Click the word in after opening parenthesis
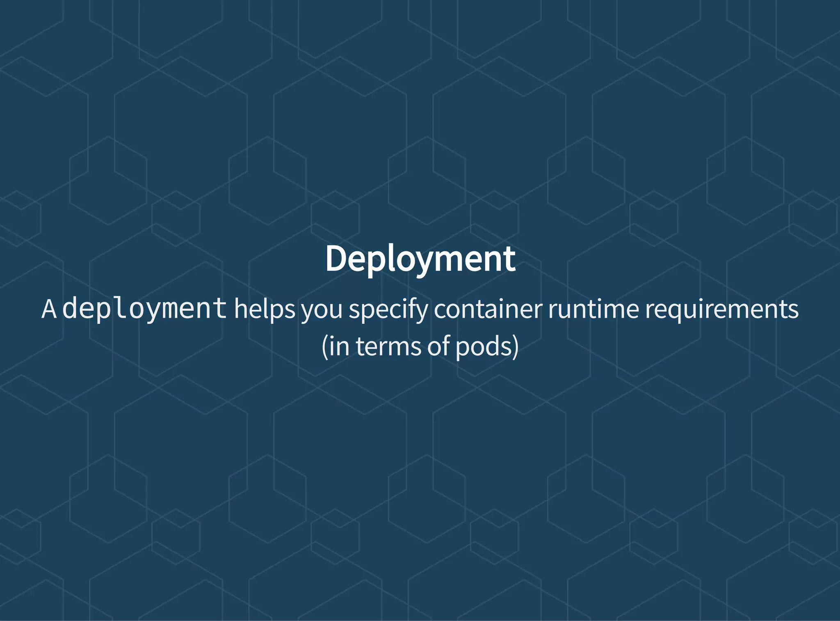 (x=339, y=347)
